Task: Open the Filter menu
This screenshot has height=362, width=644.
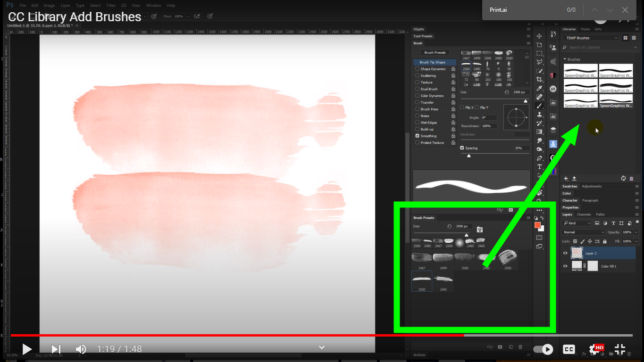Action: 111,5
